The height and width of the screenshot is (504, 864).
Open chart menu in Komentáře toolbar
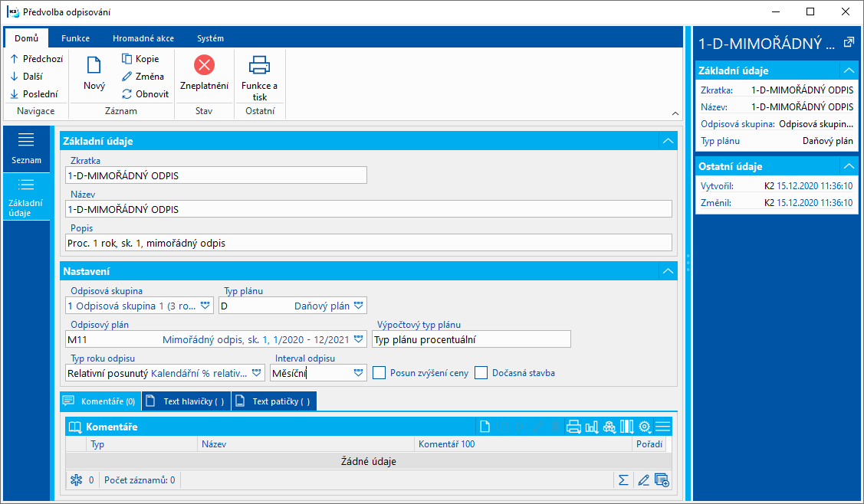point(592,427)
